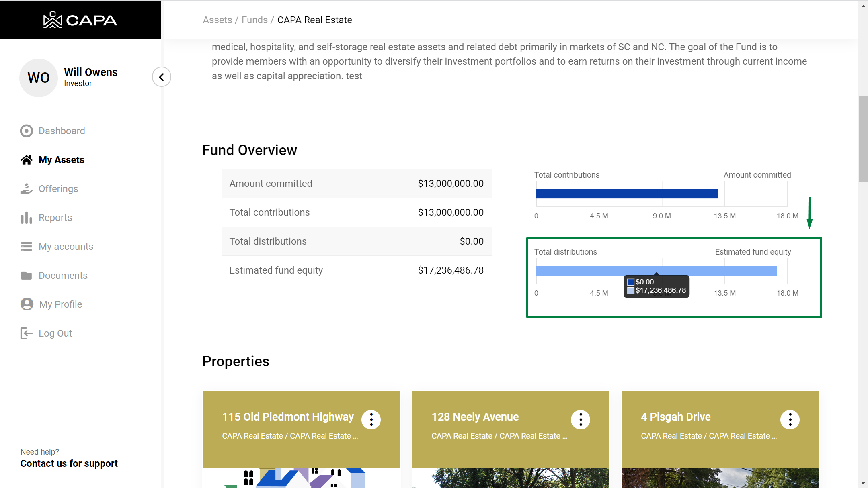Click the Reports bar chart icon
The image size is (868, 488).
point(27,218)
